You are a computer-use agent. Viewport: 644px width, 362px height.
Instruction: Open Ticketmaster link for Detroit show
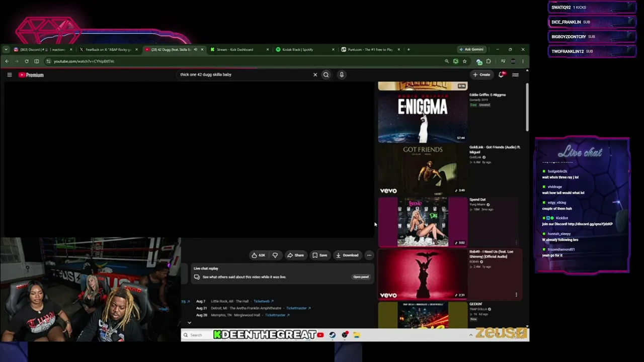click(x=298, y=308)
